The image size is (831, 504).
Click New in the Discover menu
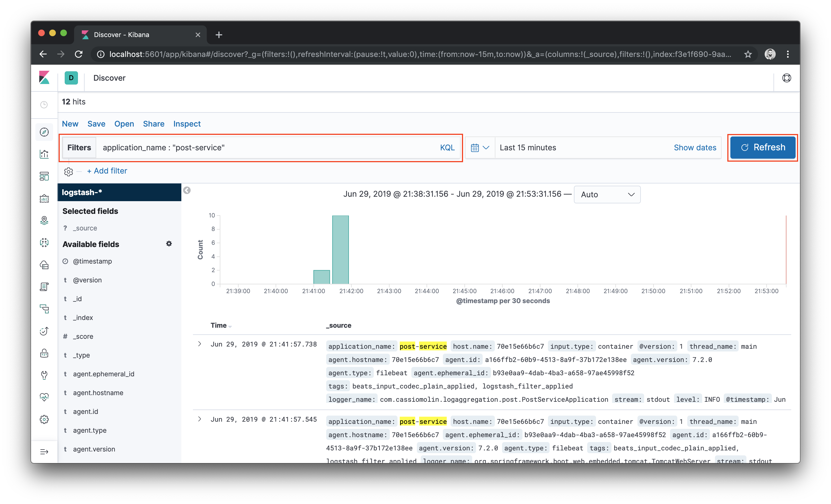pyautogui.click(x=70, y=124)
